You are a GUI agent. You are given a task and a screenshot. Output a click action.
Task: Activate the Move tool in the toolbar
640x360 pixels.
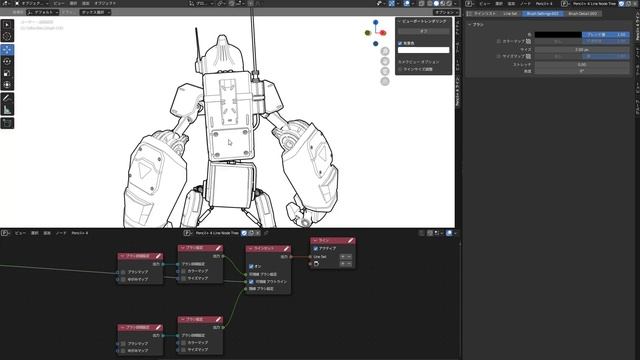pos(7,50)
